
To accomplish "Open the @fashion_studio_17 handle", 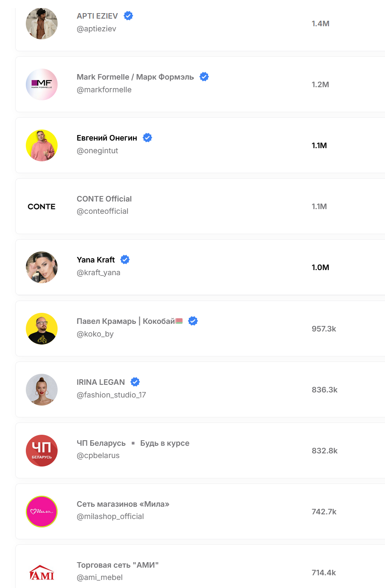I will pos(111,395).
